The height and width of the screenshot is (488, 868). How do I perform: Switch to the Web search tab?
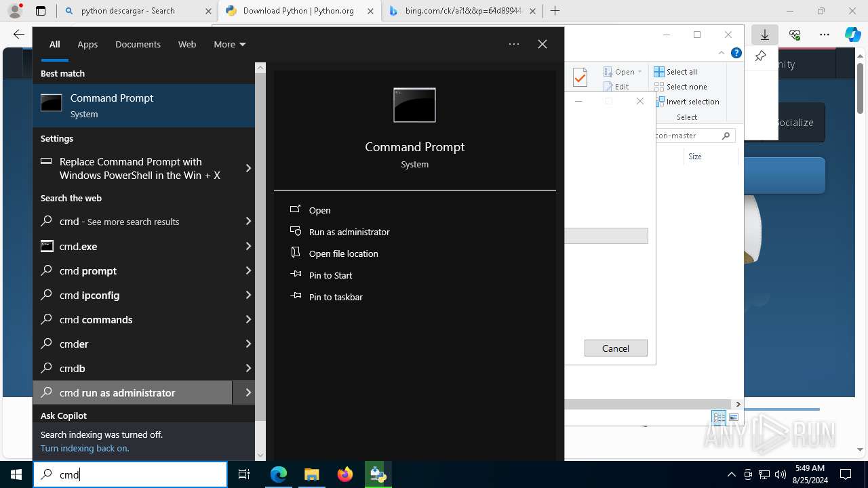click(x=187, y=44)
